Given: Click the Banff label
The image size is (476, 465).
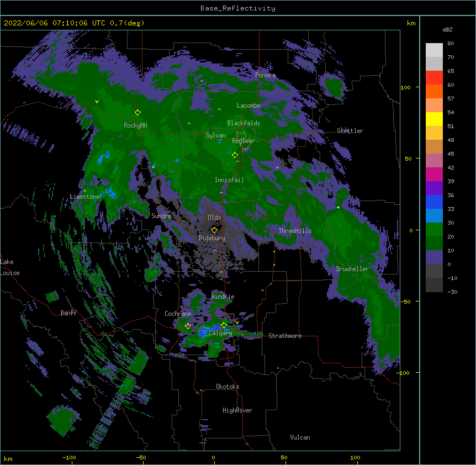Looking at the screenshot, I should point(68,313).
